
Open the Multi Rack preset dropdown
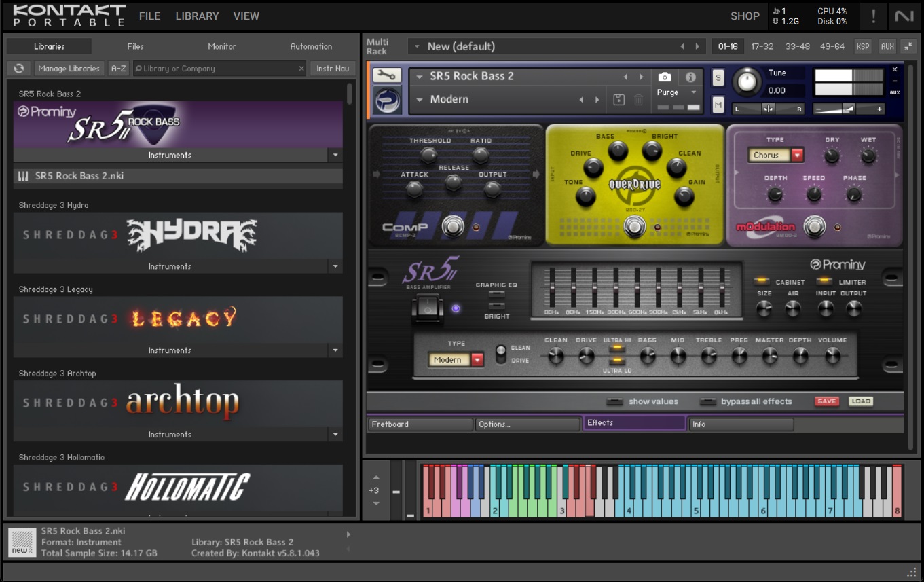click(416, 47)
